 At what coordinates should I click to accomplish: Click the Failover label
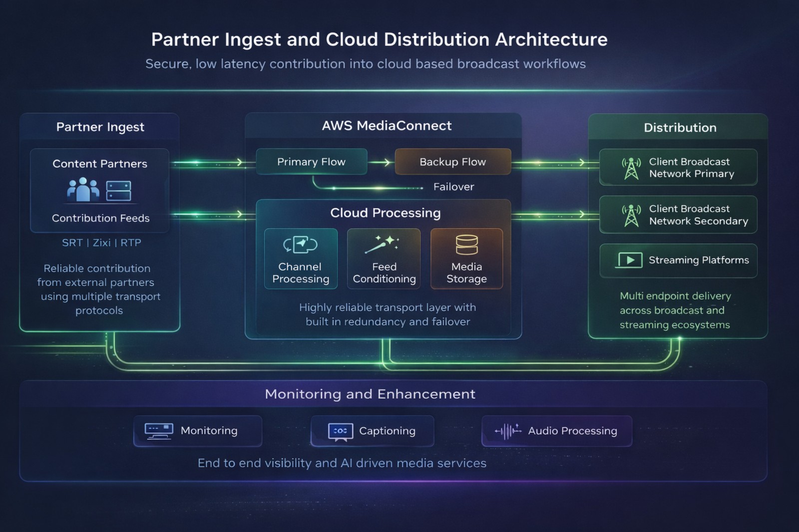point(454,187)
